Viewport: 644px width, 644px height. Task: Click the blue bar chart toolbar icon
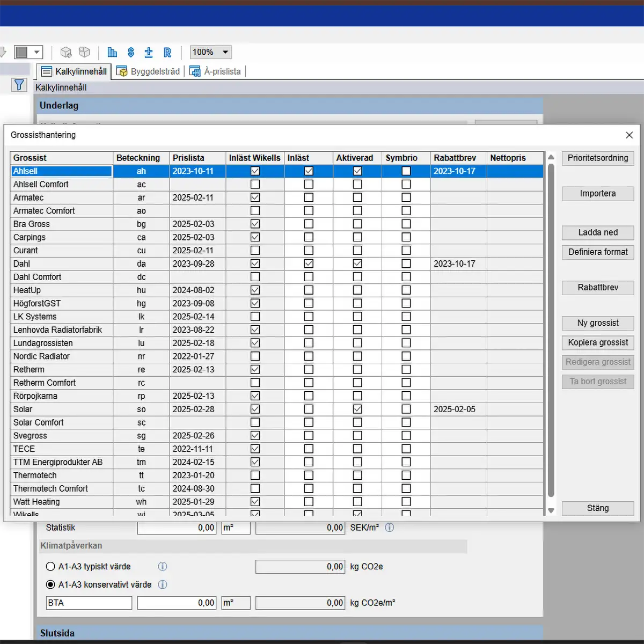(x=112, y=52)
